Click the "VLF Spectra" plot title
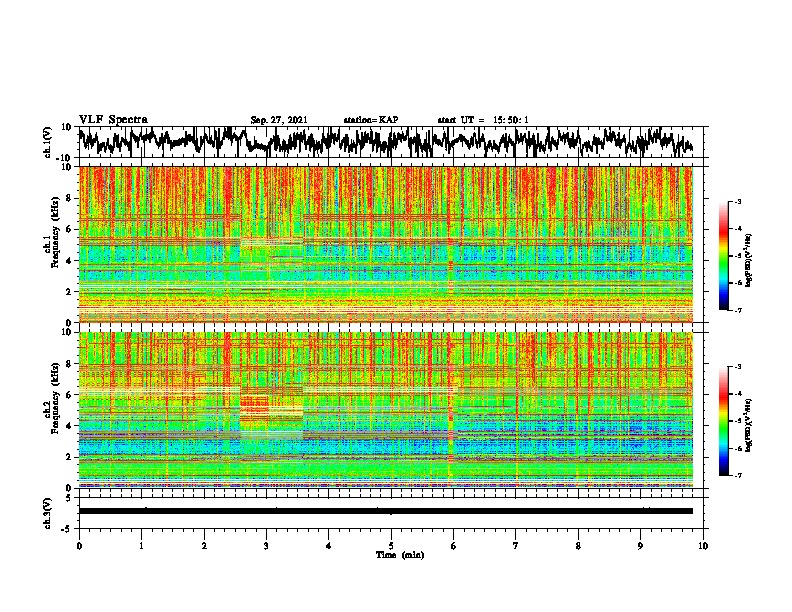The width and height of the screenshot is (792, 612). 113,120
